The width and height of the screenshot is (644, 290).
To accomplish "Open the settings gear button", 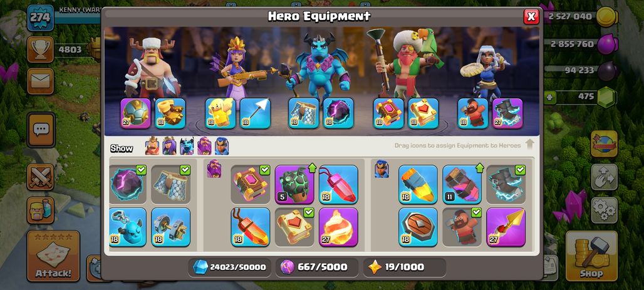I will [604, 210].
